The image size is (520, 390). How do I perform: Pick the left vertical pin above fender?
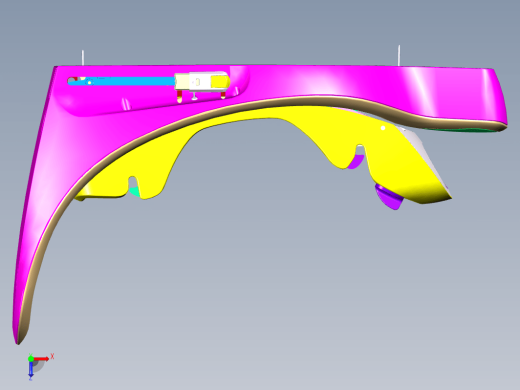pyautogui.click(x=83, y=58)
